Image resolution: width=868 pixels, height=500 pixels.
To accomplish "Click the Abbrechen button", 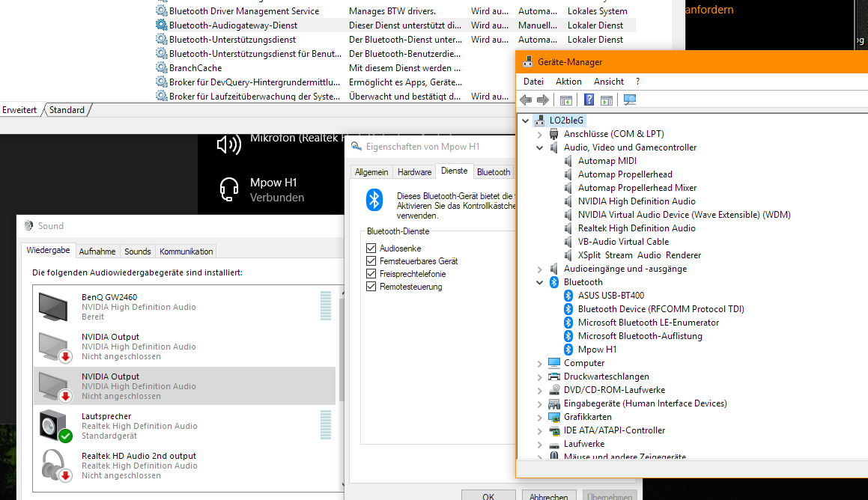I will point(548,496).
